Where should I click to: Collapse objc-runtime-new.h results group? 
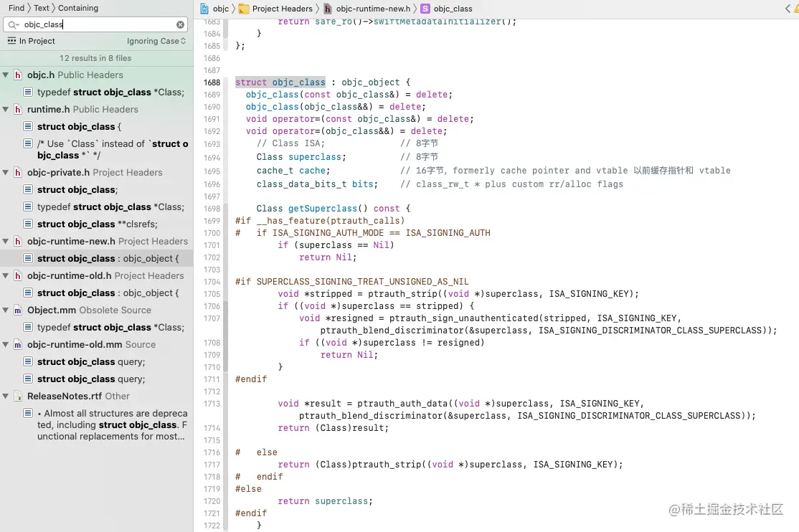6,241
